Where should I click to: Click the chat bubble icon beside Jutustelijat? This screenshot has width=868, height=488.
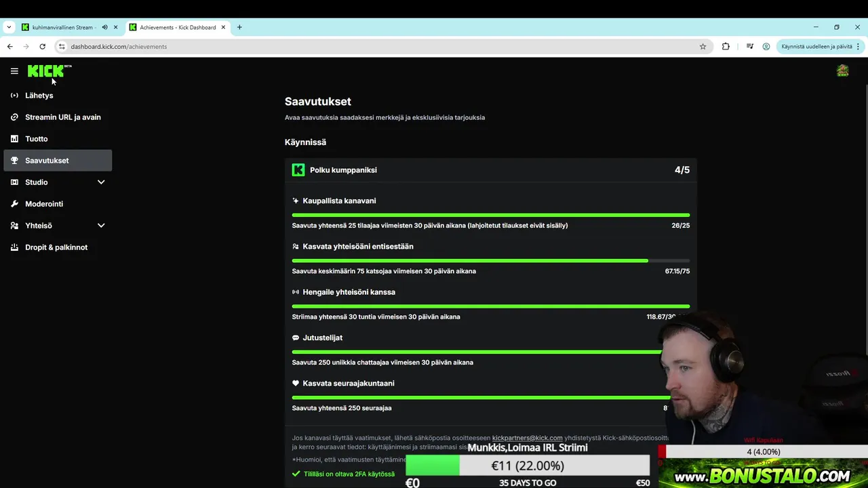(x=296, y=338)
